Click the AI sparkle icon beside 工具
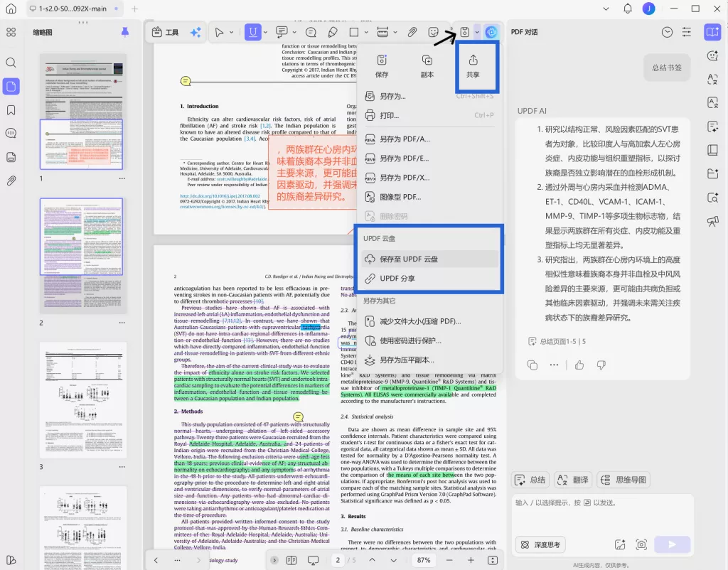This screenshot has height=570, width=728. (x=196, y=32)
